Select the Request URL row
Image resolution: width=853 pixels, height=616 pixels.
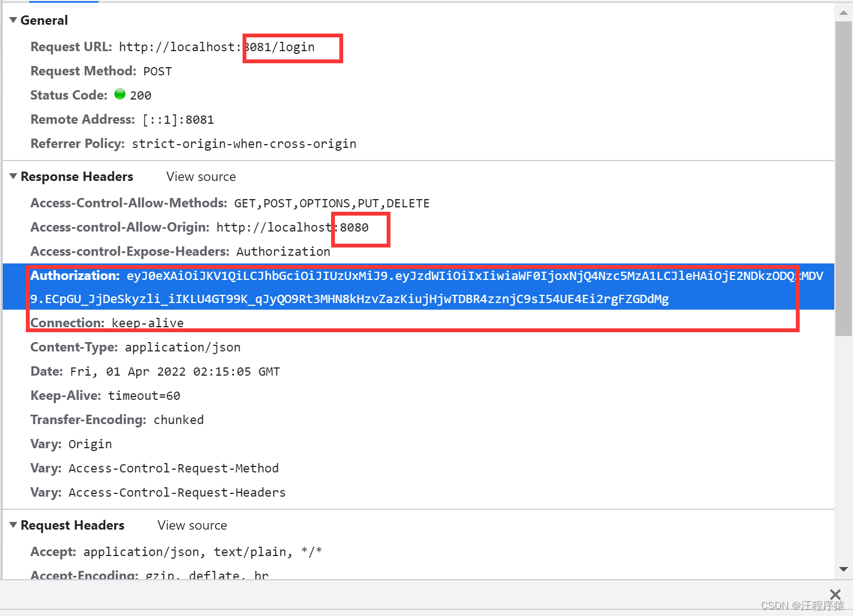[x=419, y=47]
